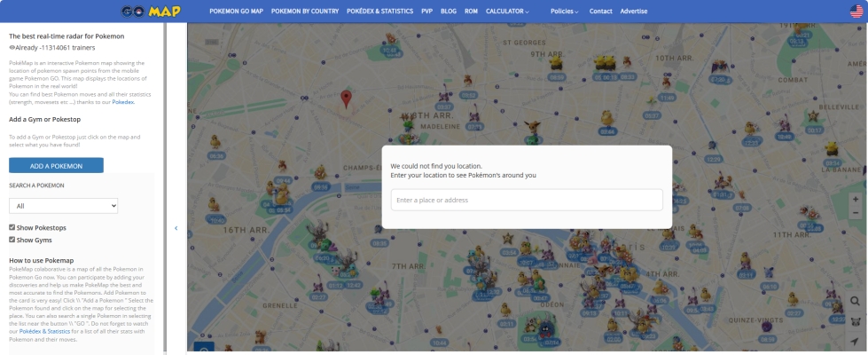Click 'How to use Pokemap' heading
Screen dimensions: 868x355
42,260
